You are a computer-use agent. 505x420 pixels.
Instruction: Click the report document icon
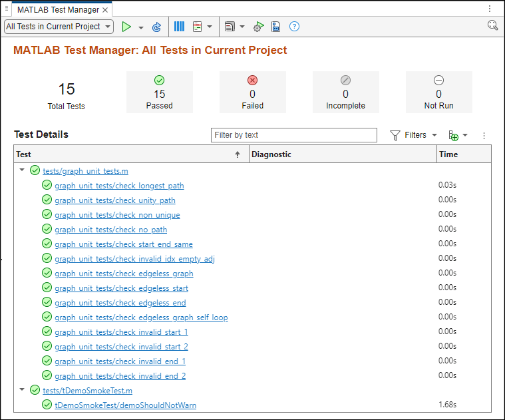tap(230, 27)
